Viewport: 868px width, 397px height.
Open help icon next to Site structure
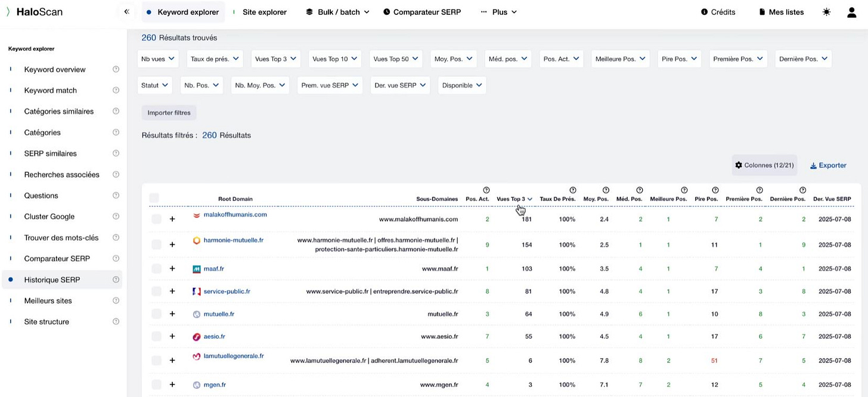click(116, 321)
